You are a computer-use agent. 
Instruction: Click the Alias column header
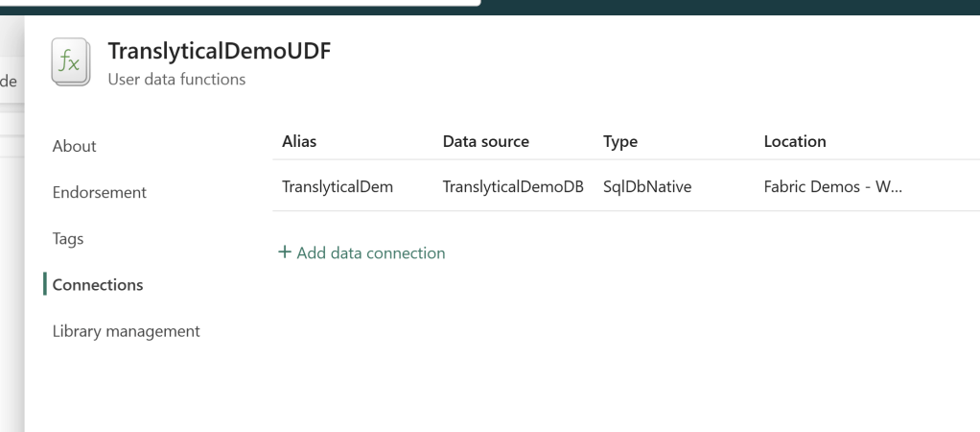click(299, 141)
